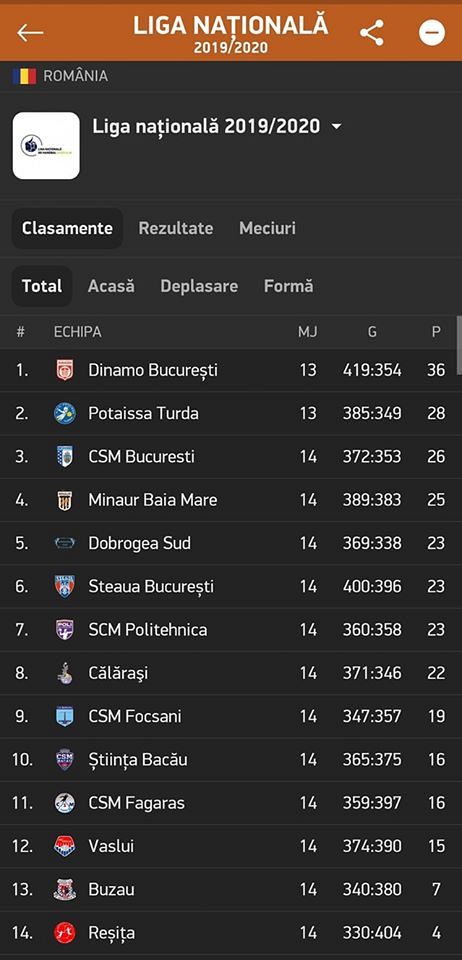Switch to the Rezultate tab
Screen dimensions: 462x960
[176, 228]
